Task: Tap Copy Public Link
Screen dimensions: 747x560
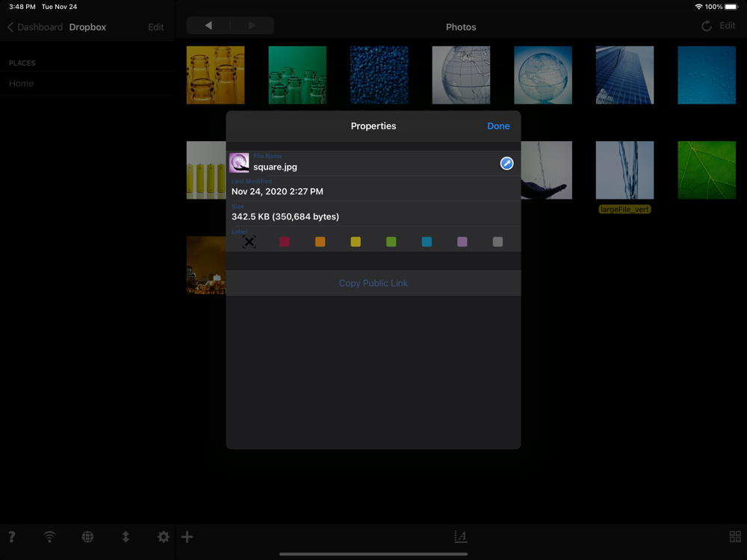Action: point(373,283)
